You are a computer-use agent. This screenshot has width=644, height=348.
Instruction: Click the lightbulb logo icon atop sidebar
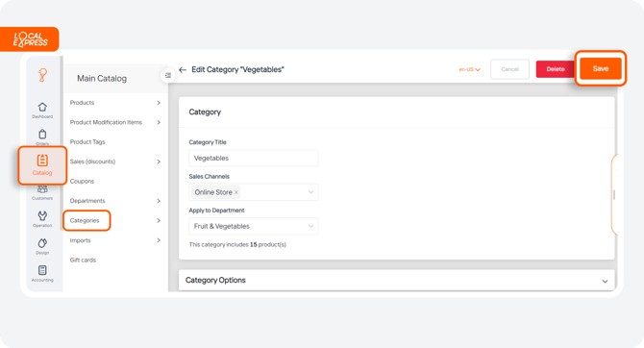tap(42, 75)
